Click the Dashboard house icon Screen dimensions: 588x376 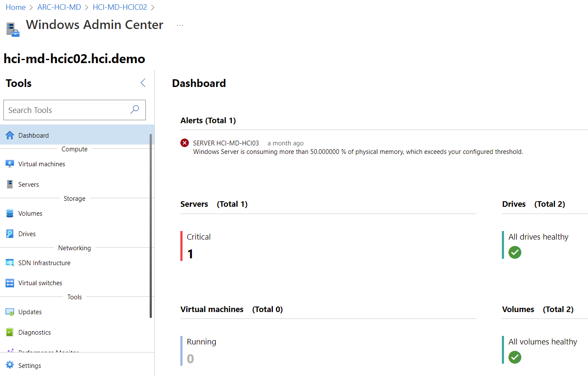tap(10, 136)
